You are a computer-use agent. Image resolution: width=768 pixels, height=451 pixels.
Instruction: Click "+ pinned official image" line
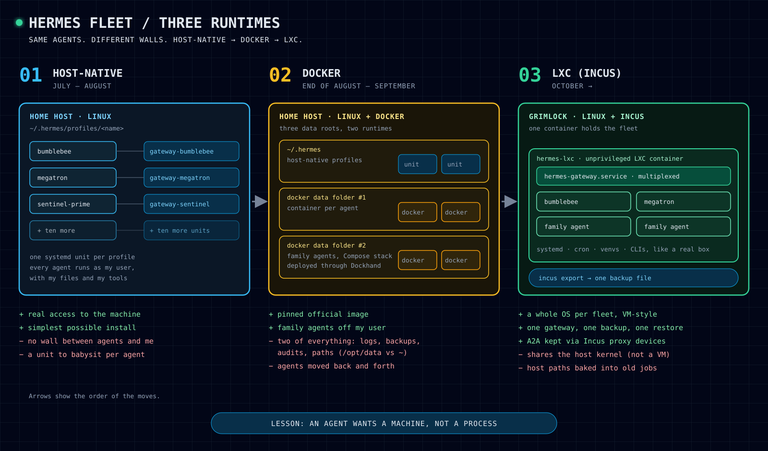tap(318, 314)
